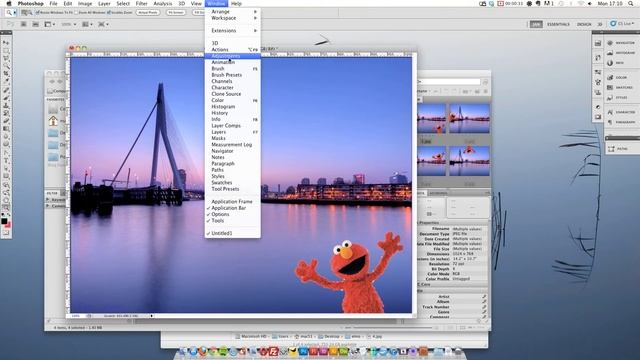Select the Lasso tool in the toolbox
The image size is (640, 360).
pos(6,58)
